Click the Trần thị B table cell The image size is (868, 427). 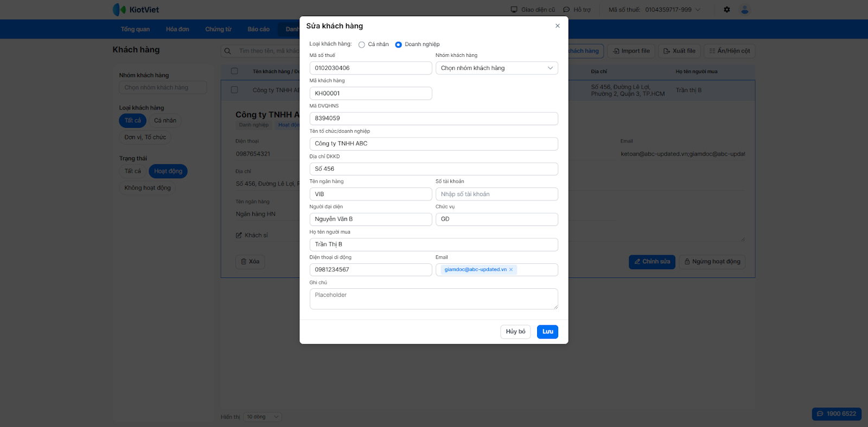(688, 90)
